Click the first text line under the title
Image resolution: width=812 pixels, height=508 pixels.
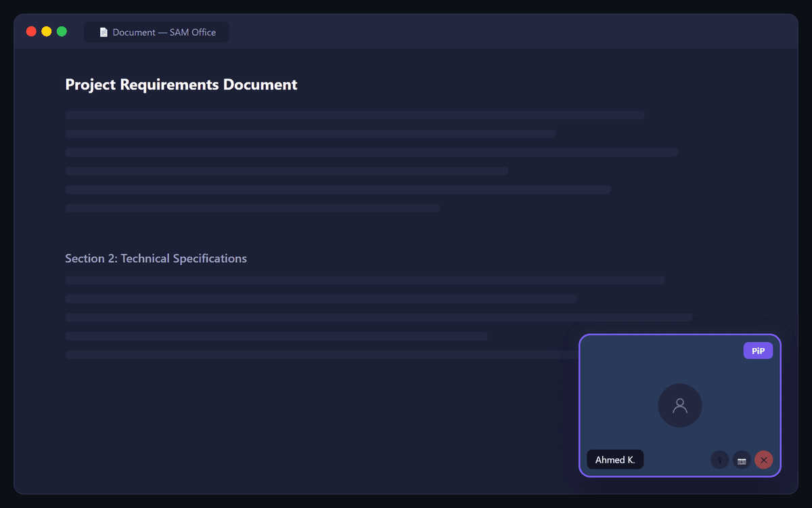[354, 115]
